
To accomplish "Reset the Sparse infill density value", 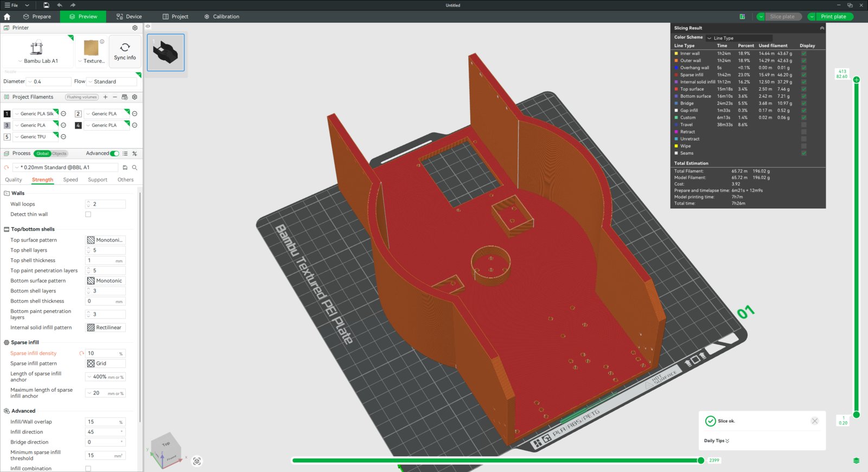I will click(x=81, y=353).
